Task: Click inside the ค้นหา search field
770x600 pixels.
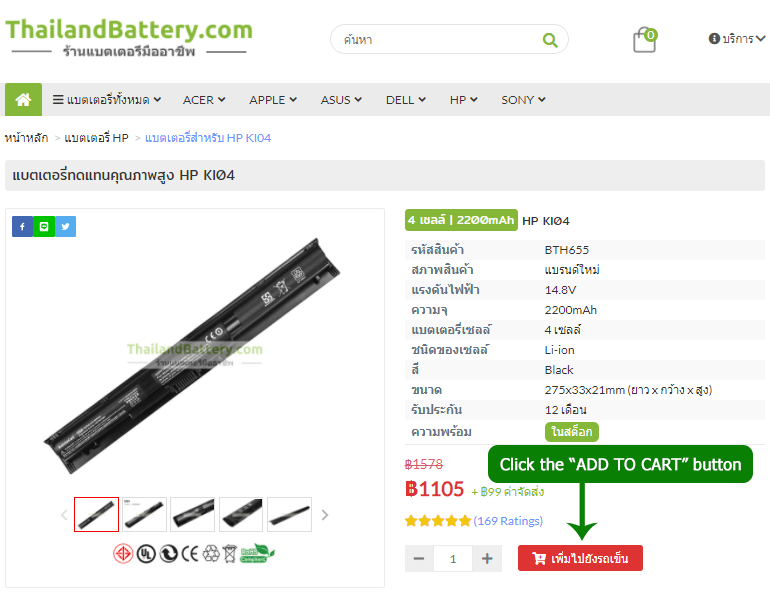Action: pos(440,40)
